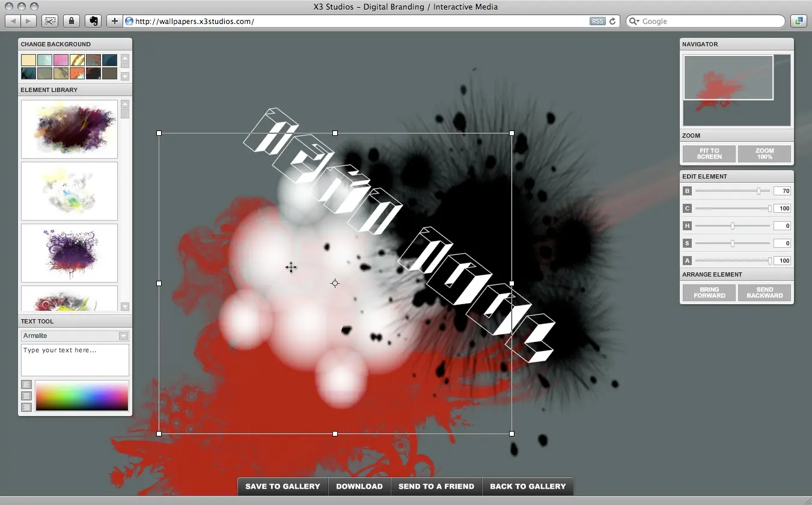Click the H hue slider handle
This screenshot has width=812, height=505.
point(733,226)
